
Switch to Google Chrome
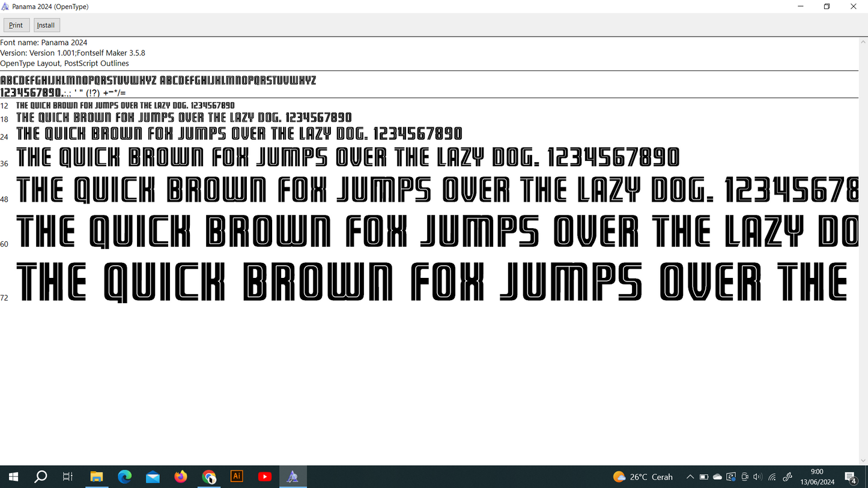pyautogui.click(x=209, y=477)
